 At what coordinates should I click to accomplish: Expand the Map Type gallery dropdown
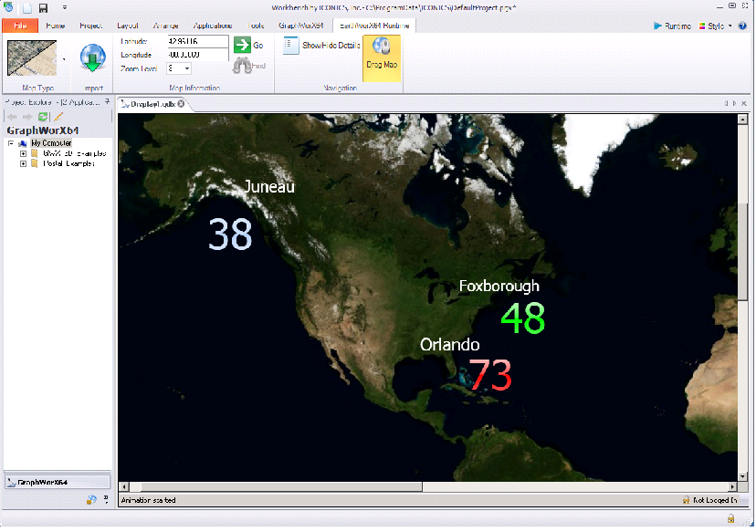point(64,58)
